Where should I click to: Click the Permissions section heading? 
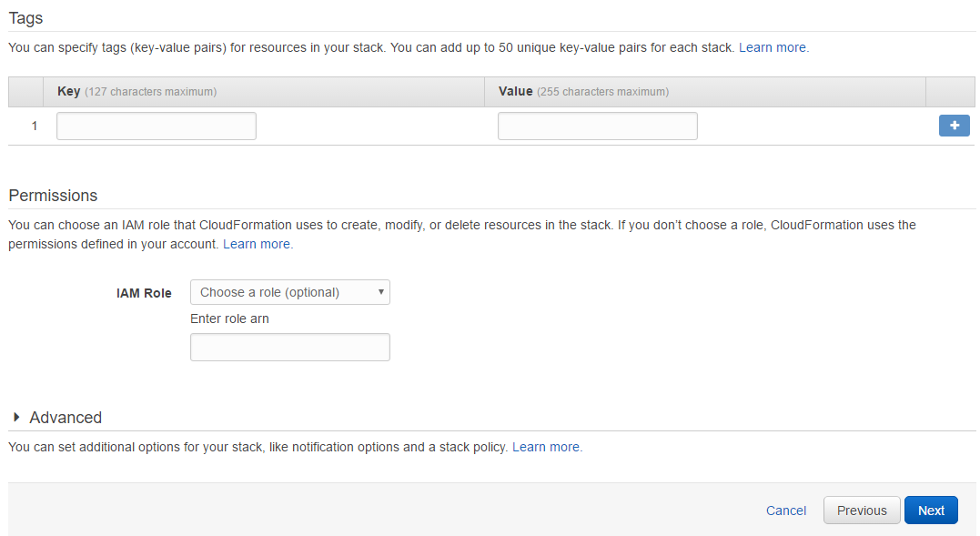pos(53,196)
